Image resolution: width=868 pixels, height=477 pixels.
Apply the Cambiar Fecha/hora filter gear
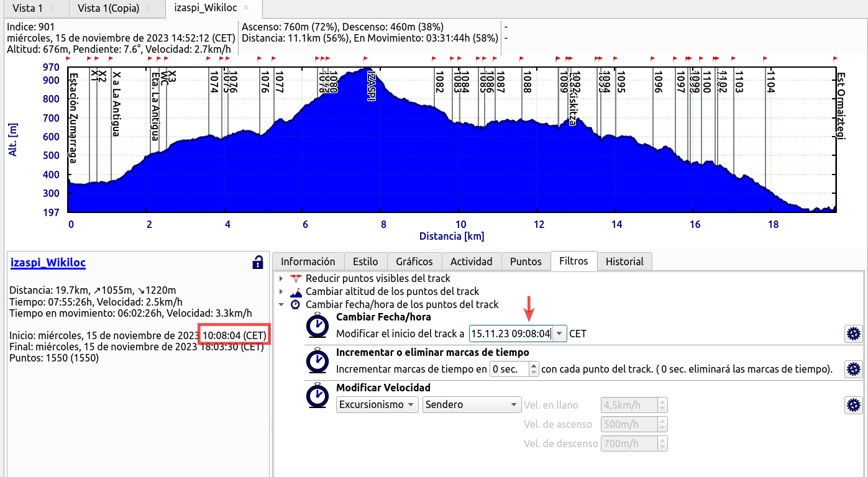[854, 334]
